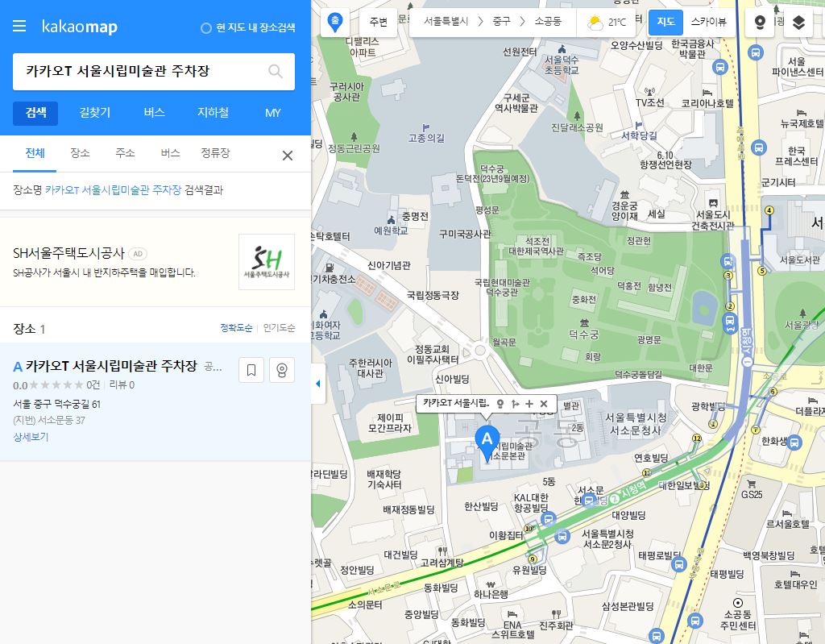Click the 카카오T 서울시립.. popup label
Screen dimensions: 825x644
(x=456, y=403)
